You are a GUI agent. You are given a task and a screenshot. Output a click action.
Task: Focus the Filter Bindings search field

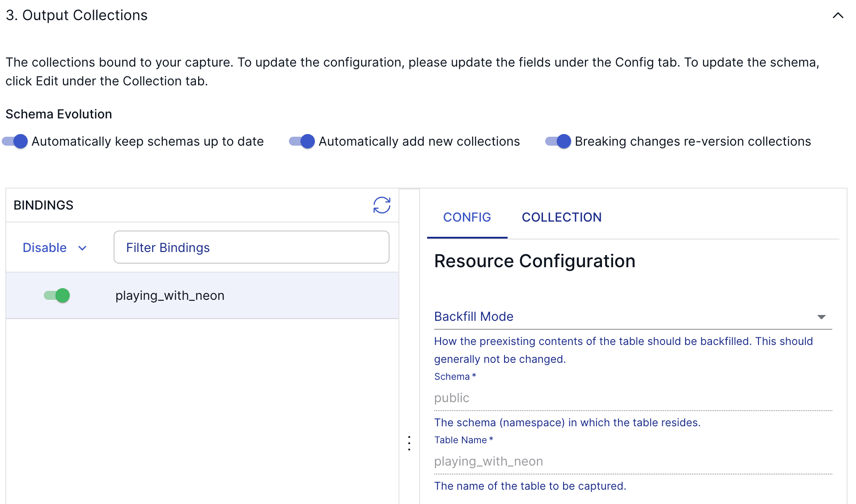[x=251, y=248]
